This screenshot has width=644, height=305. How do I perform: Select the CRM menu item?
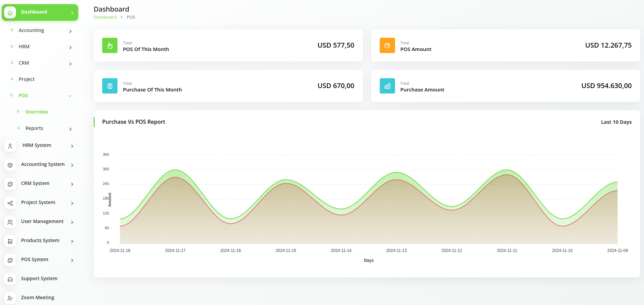tap(24, 63)
